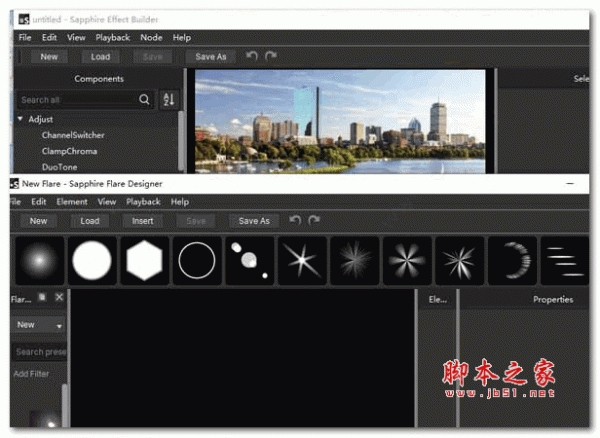Image resolution: width=600 pixels, height=438 pixels.
Task: Select the Properties panel header
Action: tap(553, 300)
